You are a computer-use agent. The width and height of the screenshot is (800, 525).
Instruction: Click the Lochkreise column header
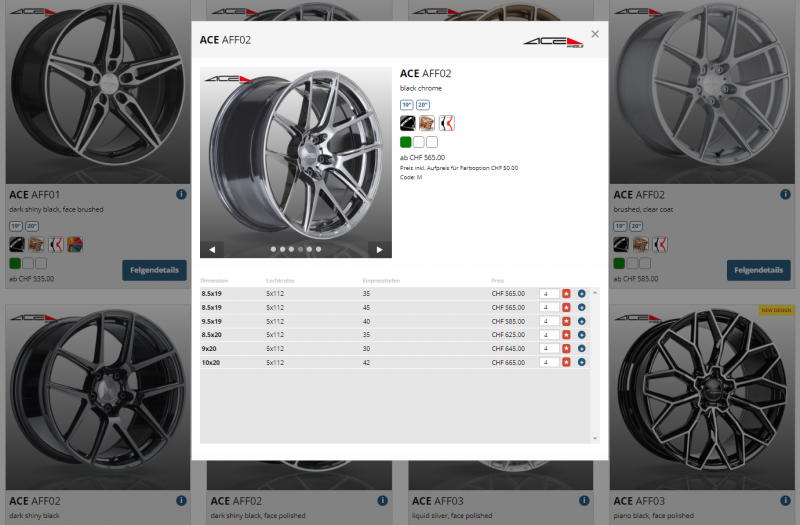[280, 281]
